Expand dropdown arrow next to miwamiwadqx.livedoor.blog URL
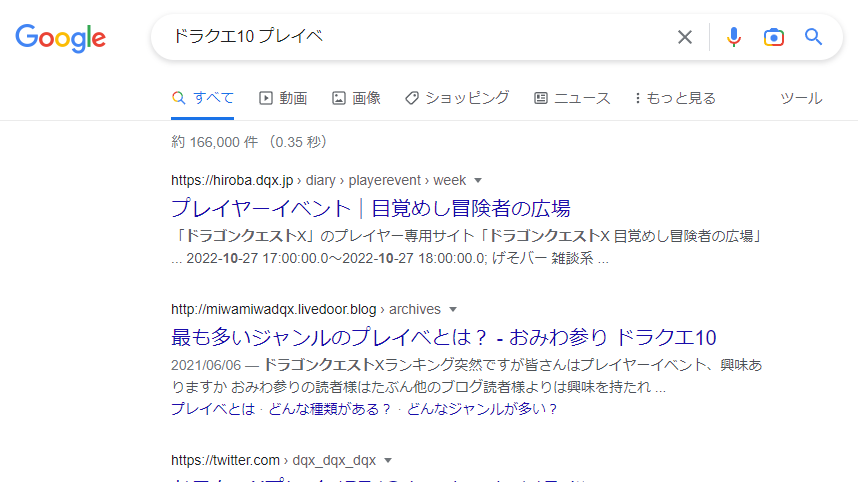 453,310
